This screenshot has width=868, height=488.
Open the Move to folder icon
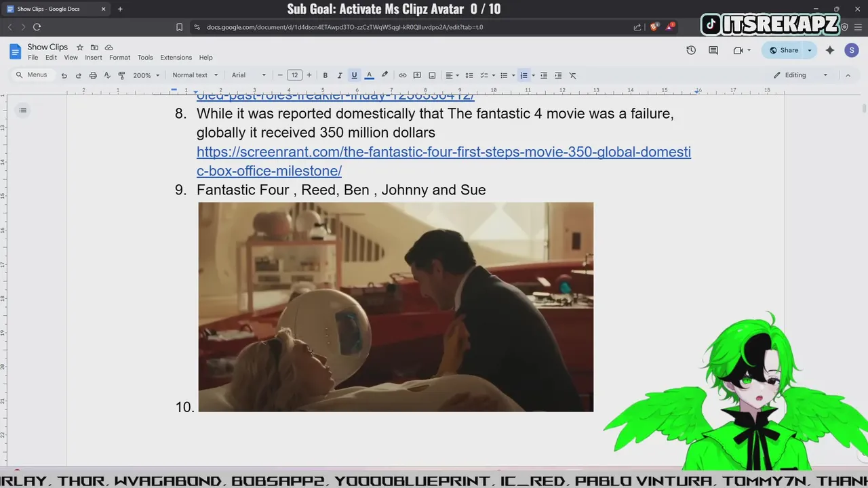(x=94, y=47)
